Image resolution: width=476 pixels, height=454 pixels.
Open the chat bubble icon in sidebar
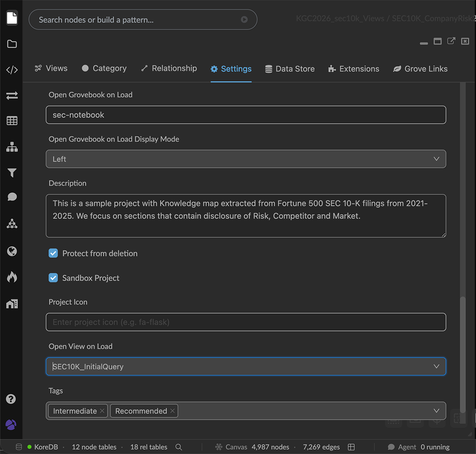tap(12, 197)
